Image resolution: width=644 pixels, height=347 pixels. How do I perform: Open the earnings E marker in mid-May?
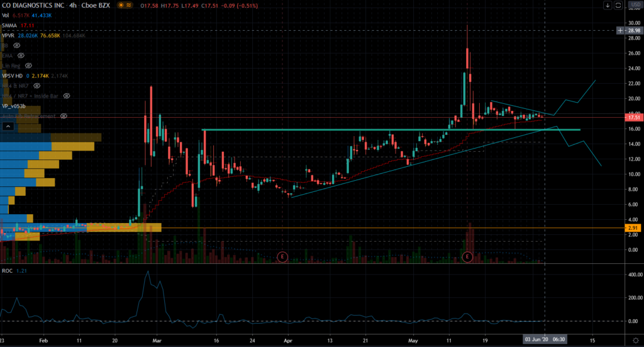click(x=467, y=257)
